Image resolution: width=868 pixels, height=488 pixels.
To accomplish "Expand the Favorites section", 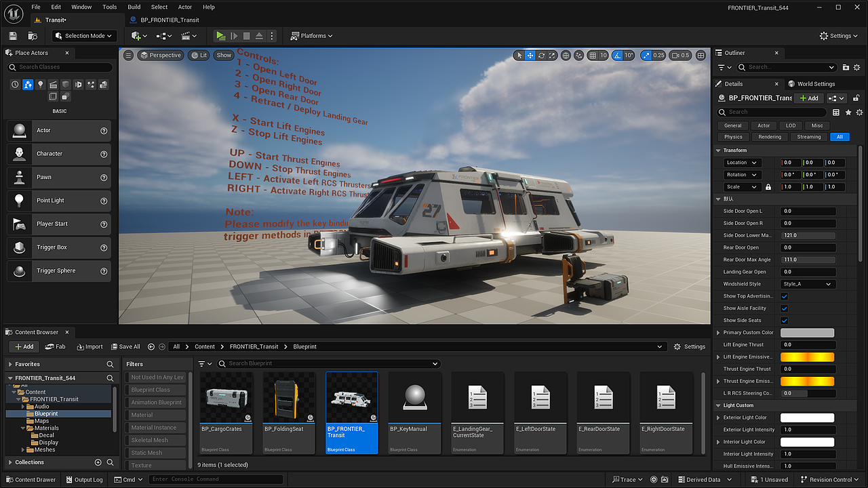I will [10, 364].
